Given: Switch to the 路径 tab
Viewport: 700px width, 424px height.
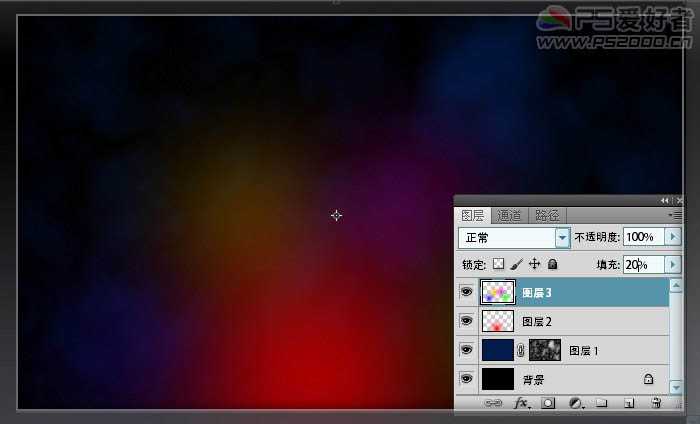Looking at the screenshot, I should click(x=547, y=215).
